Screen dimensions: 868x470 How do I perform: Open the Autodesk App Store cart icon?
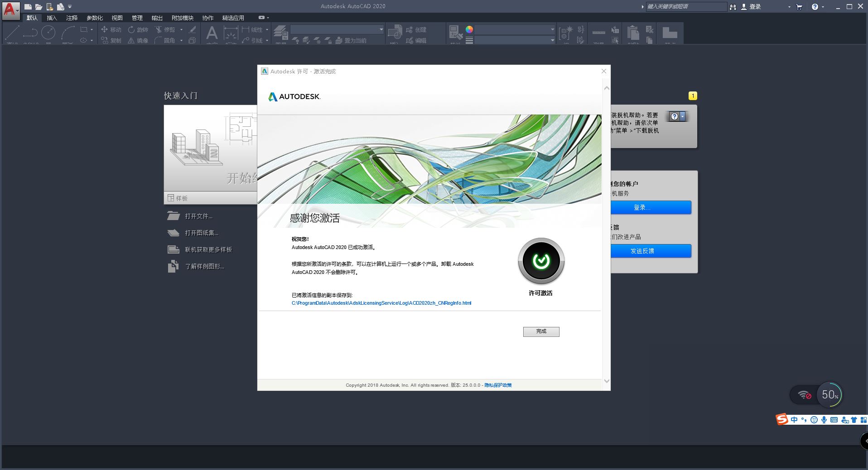click(799, 7)
